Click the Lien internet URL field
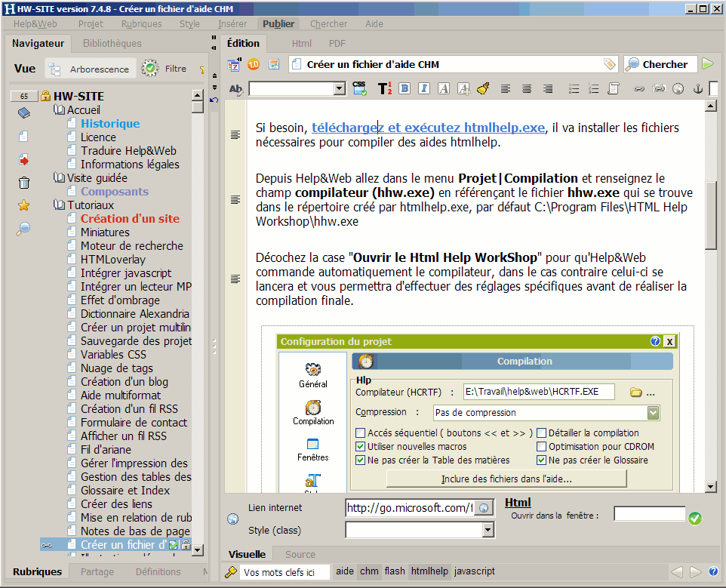Image resolution: width=726 pixels, height=588 pixels. [411, 508]
